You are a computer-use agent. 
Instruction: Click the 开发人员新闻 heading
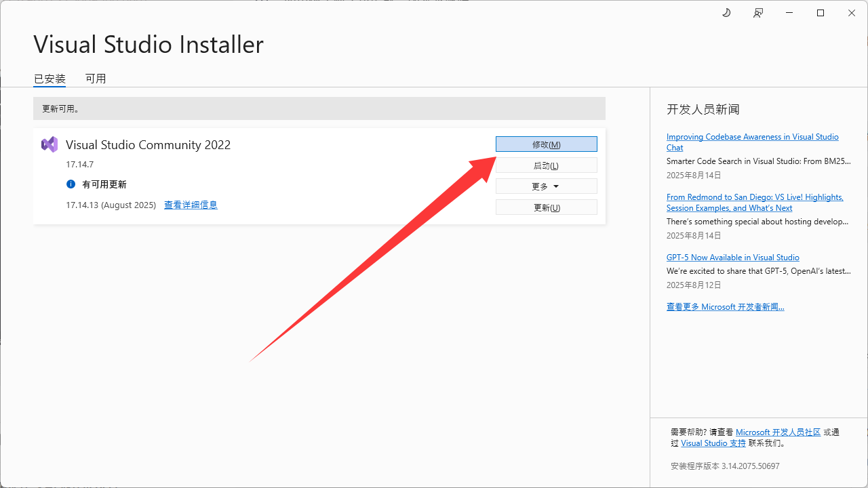pos(703,109)
